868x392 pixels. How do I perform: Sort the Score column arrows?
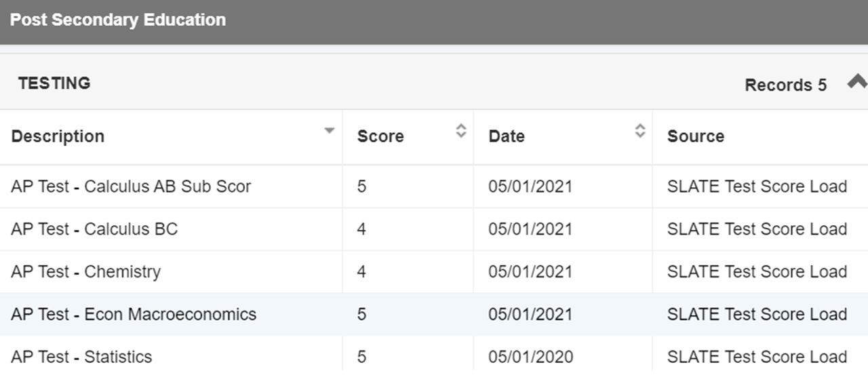click(460, 131)
